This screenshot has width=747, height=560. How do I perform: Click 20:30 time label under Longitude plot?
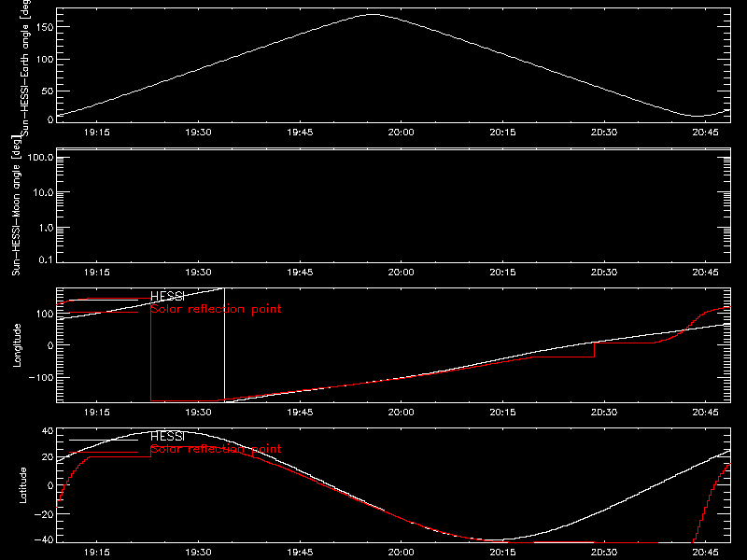604,413
